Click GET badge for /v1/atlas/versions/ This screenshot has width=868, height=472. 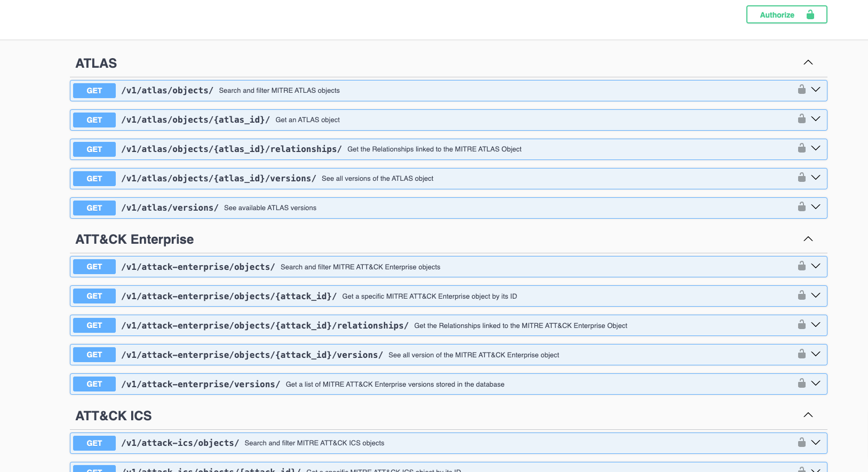coord(94,208)
